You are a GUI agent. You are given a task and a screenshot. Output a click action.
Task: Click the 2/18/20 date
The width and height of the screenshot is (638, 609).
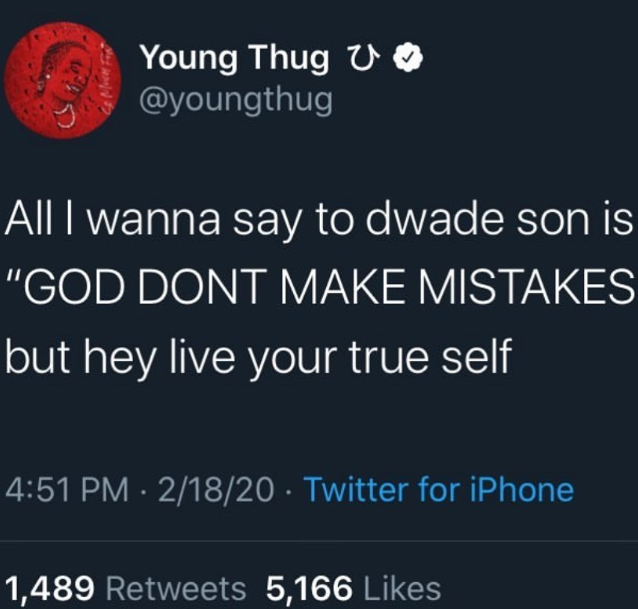click(x=216, y=490)
